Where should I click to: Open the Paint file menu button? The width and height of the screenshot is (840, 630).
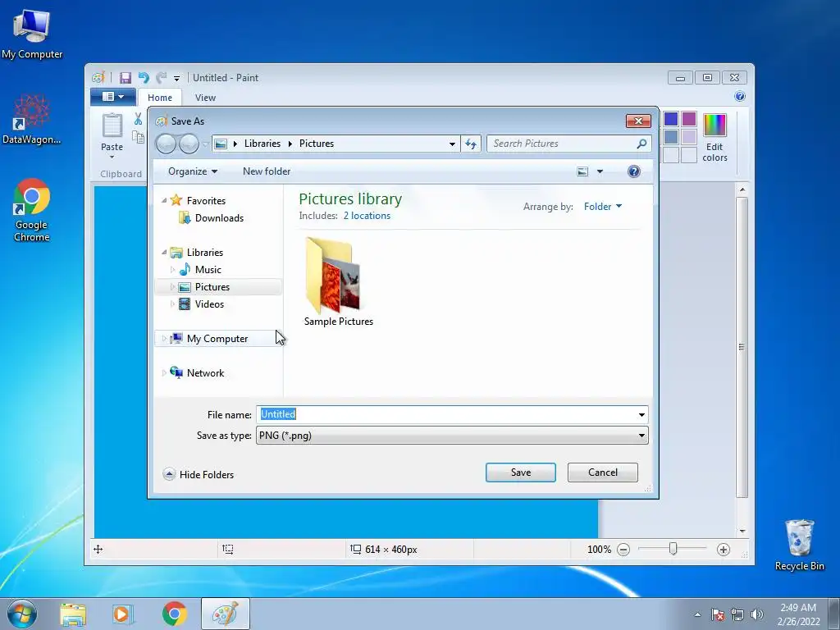tap(112, 97)
